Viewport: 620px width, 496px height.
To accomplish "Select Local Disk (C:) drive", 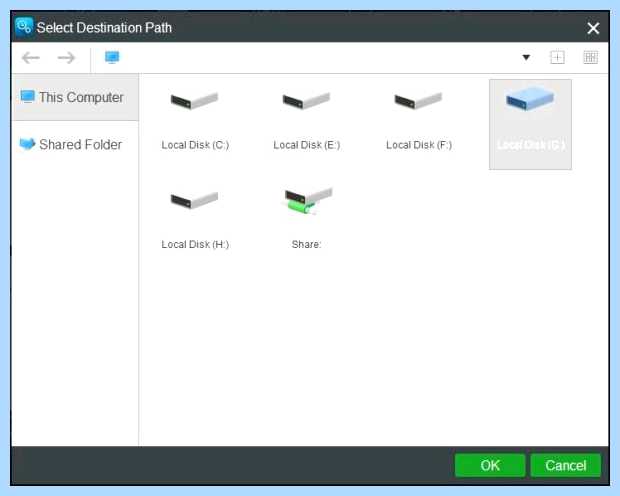I will tap(195, 121).
